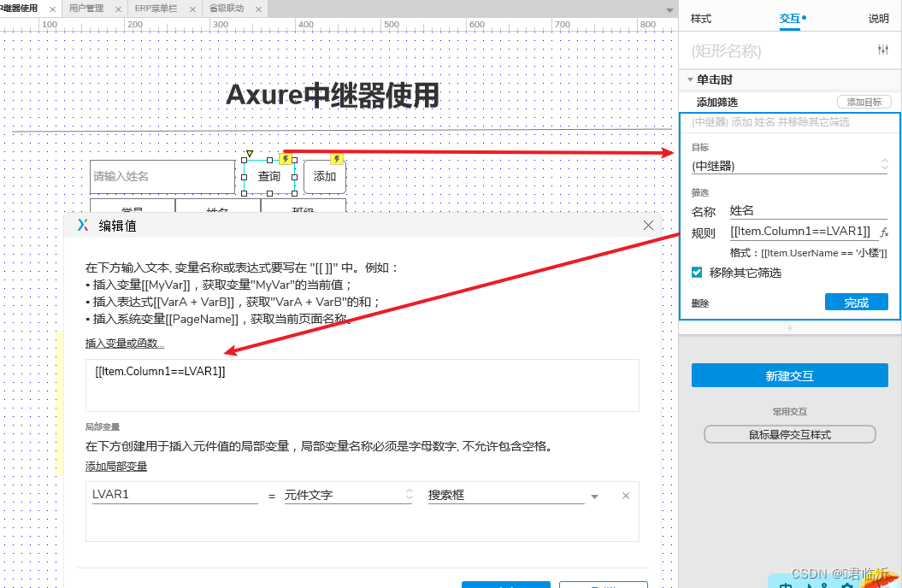Image resolution: width=902 pixels, height=588 pixels.
Task: Click the interaction settings sliders icon
Action: [883, 50]
